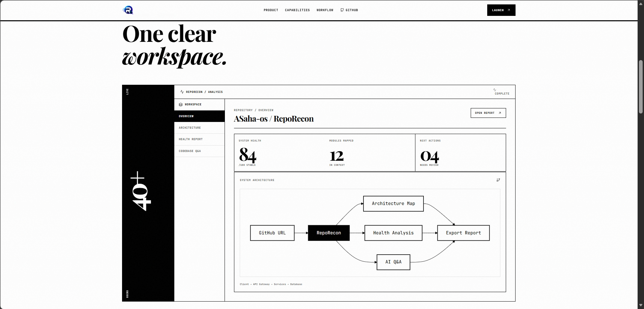Screen dimensions: 644x309
Task: Select the CODEBASE Q&A sidebar tab
Action: pyautogui.click(x=199, y=151)
